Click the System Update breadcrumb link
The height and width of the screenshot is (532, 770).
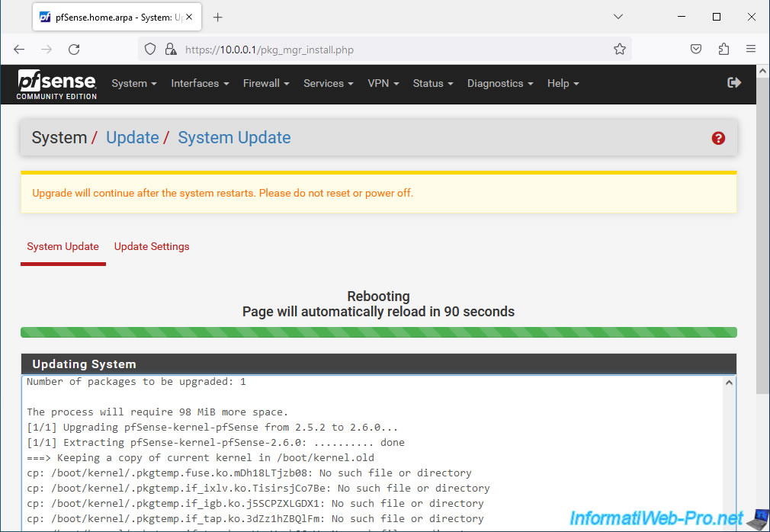(x=234, y=138)
